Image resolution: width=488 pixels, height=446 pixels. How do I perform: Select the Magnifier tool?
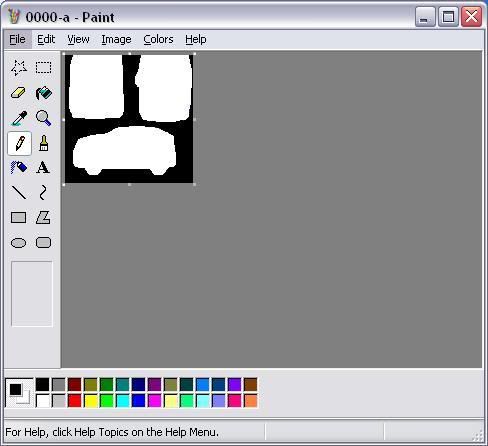(43, 118)
